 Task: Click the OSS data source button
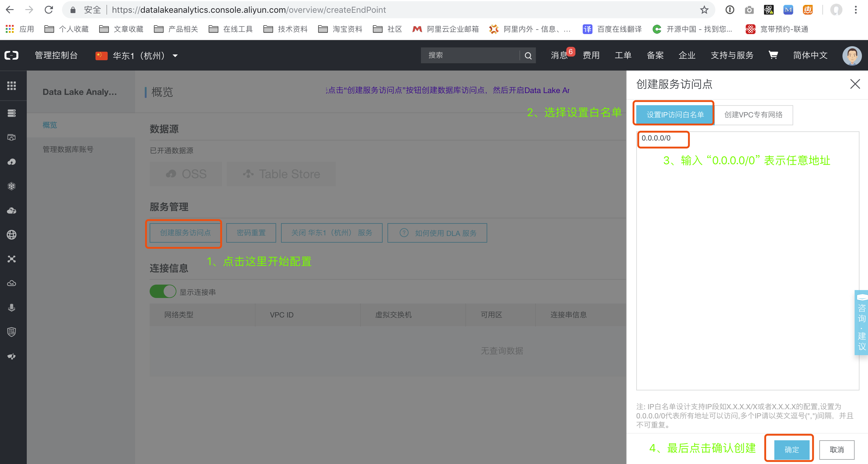(186, 174)
